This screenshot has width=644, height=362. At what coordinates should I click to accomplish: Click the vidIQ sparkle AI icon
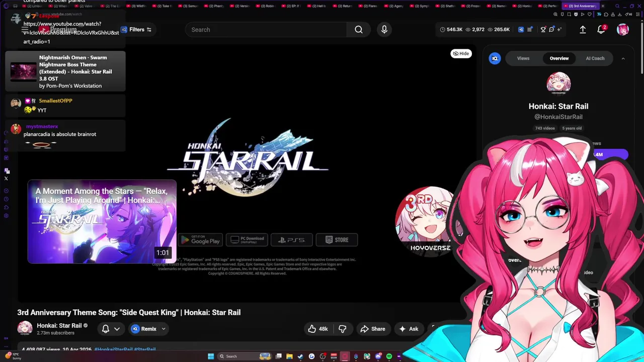coord(560,30)
